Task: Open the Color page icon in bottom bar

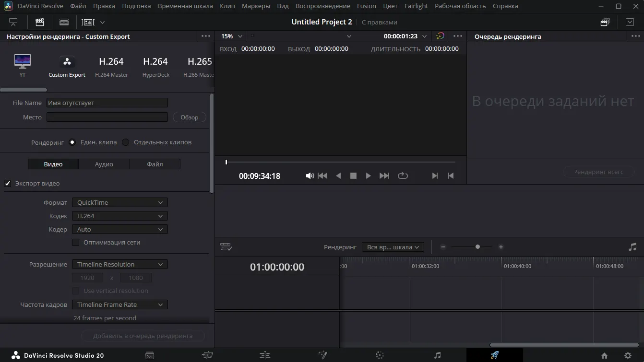Action: tap(380, 355)
